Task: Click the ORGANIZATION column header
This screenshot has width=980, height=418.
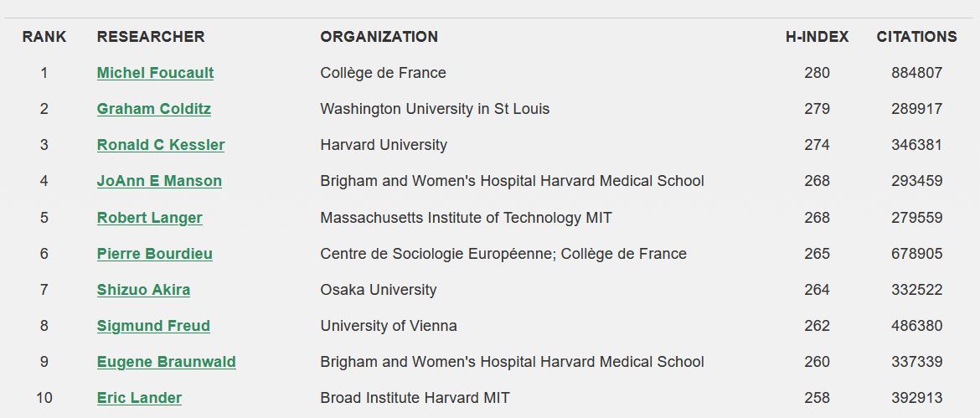Action: point(379,37)
